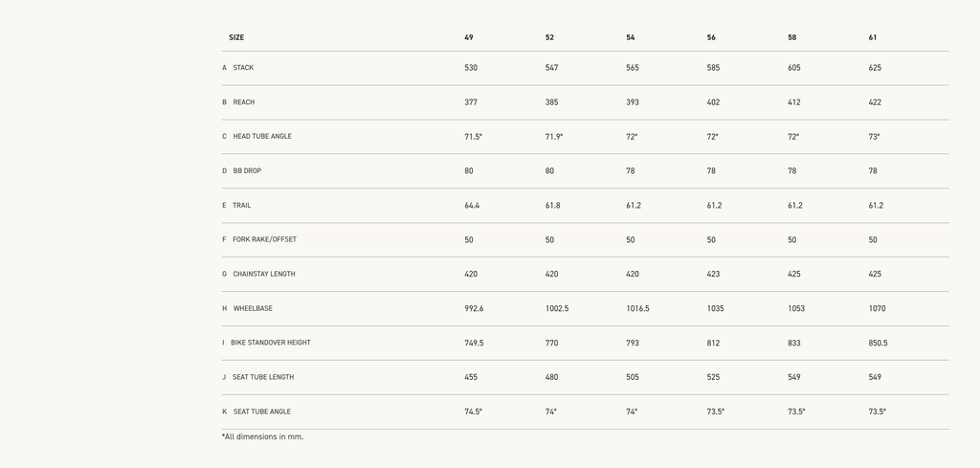
Task: Click the wheelbase value 1002.5
Action: 557,308
